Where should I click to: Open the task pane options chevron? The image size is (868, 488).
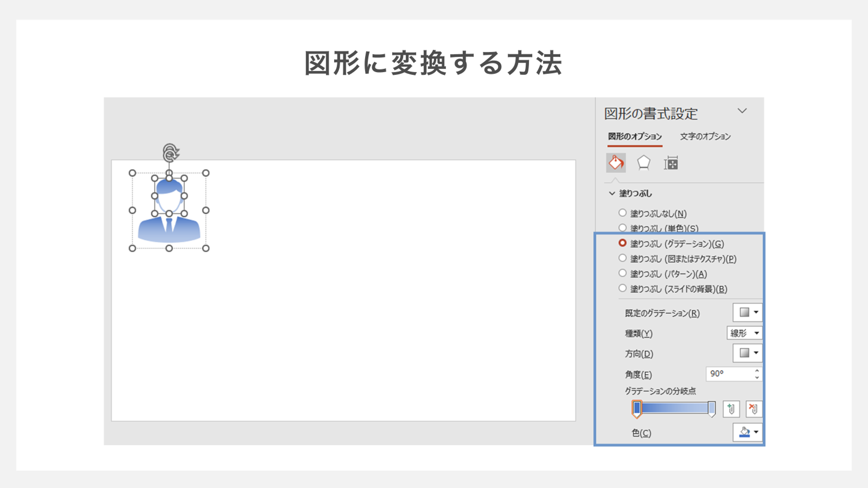tap(742, 111)
